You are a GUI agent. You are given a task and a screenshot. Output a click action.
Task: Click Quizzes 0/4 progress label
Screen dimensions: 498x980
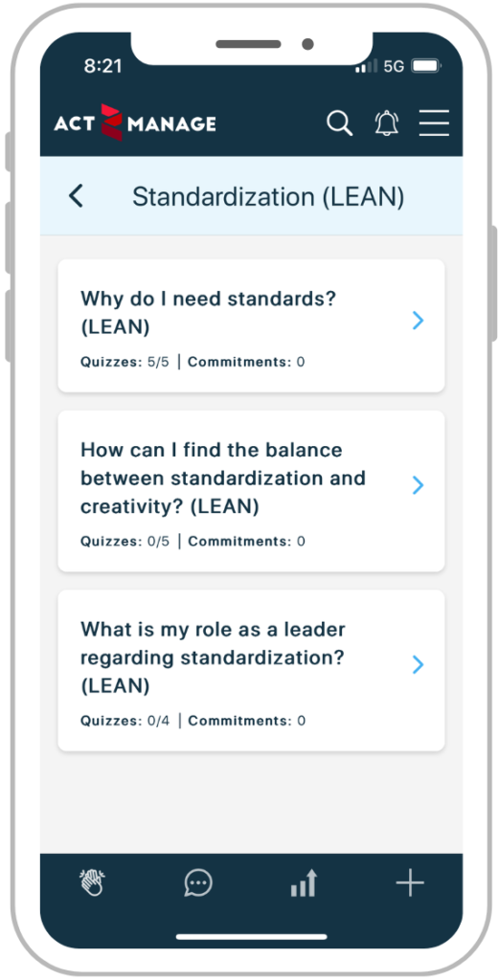[x=125, y=721]
